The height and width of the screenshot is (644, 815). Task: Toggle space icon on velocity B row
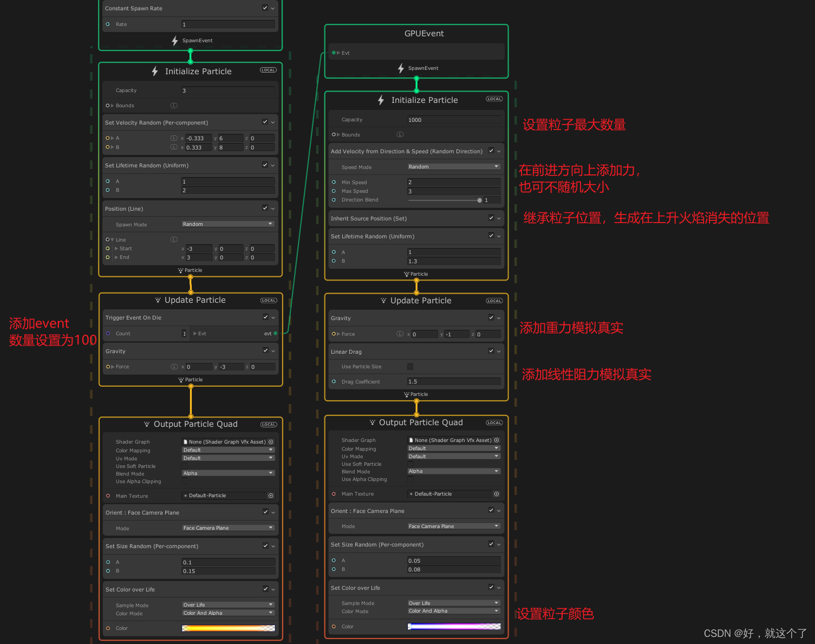(174, 147)
